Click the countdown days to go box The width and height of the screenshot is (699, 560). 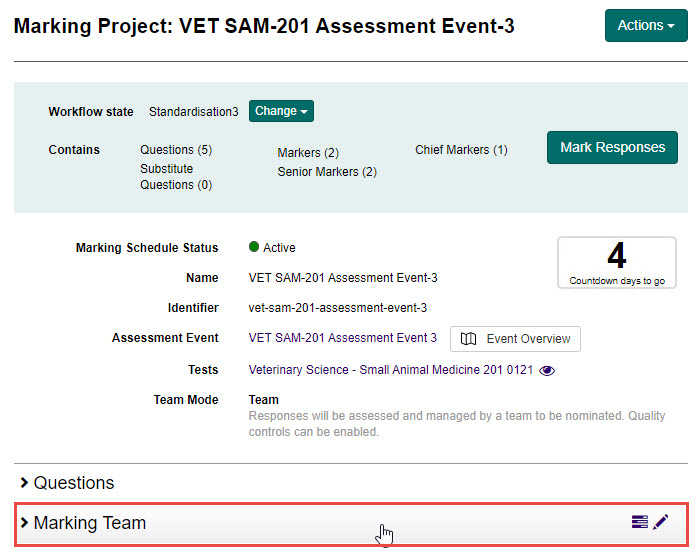click(616, 262)
